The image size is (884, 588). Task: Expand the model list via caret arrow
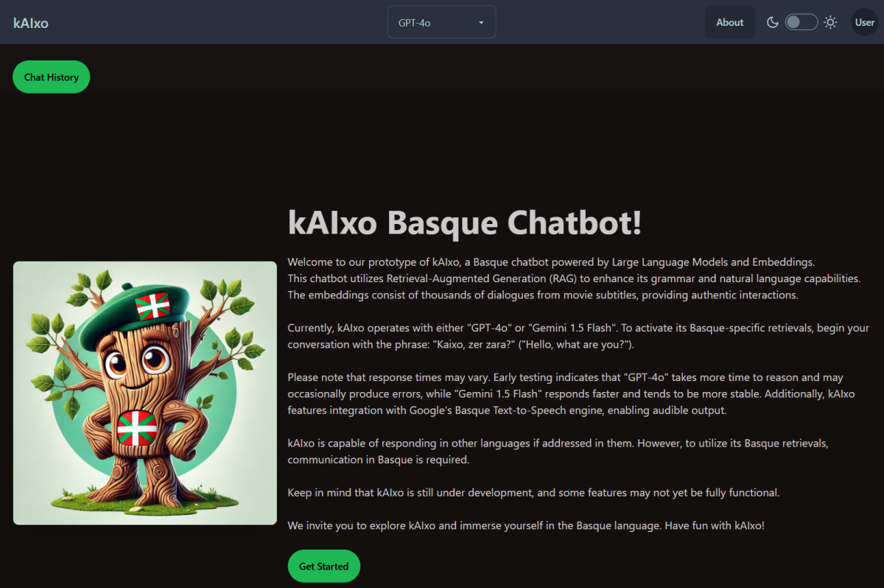click(x=481, y=23)
